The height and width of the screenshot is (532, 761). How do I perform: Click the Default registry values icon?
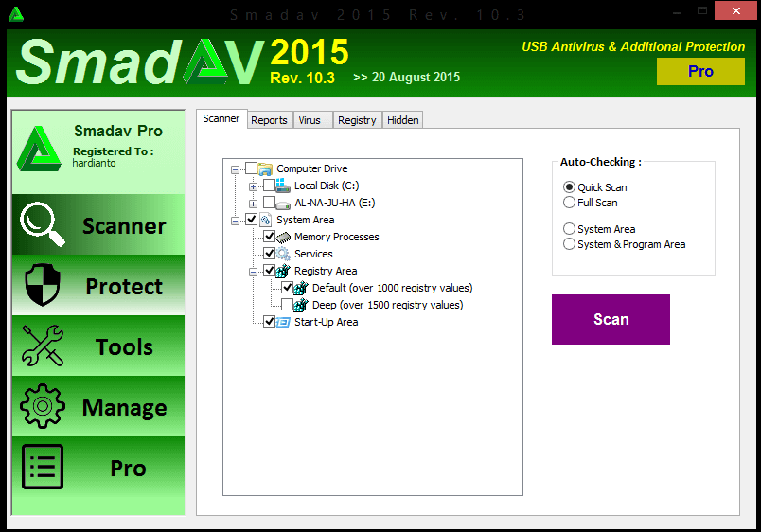click(301, 288)
